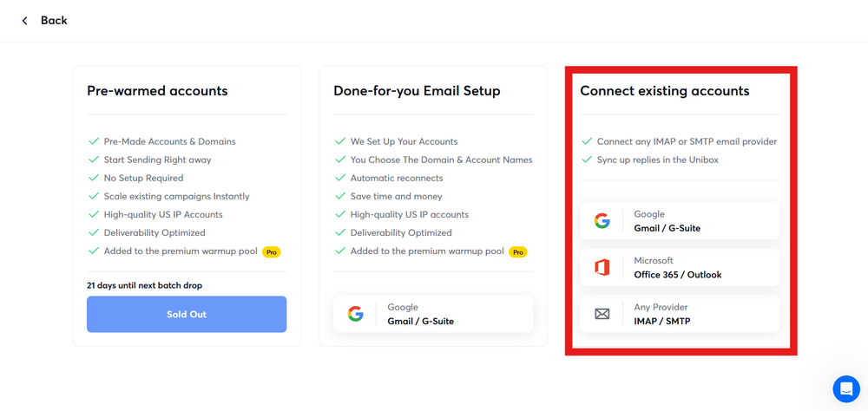
Task: Open the chat support bubble icon
Action: pos(845,388)
